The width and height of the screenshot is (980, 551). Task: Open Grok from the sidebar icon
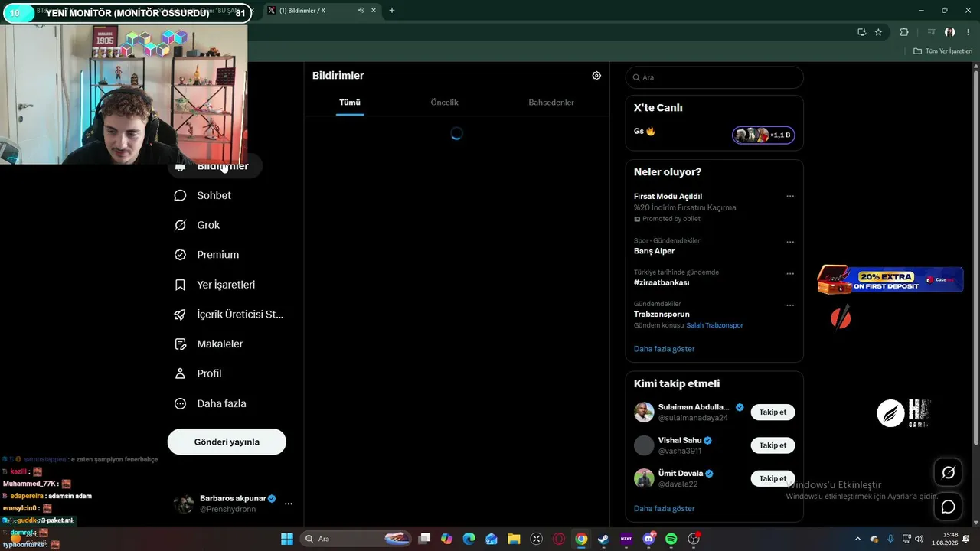tap(180, 225)
